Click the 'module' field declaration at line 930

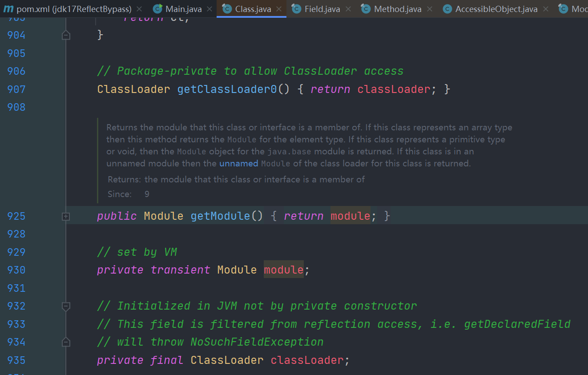pyautogui.click(x=284, y=270)
